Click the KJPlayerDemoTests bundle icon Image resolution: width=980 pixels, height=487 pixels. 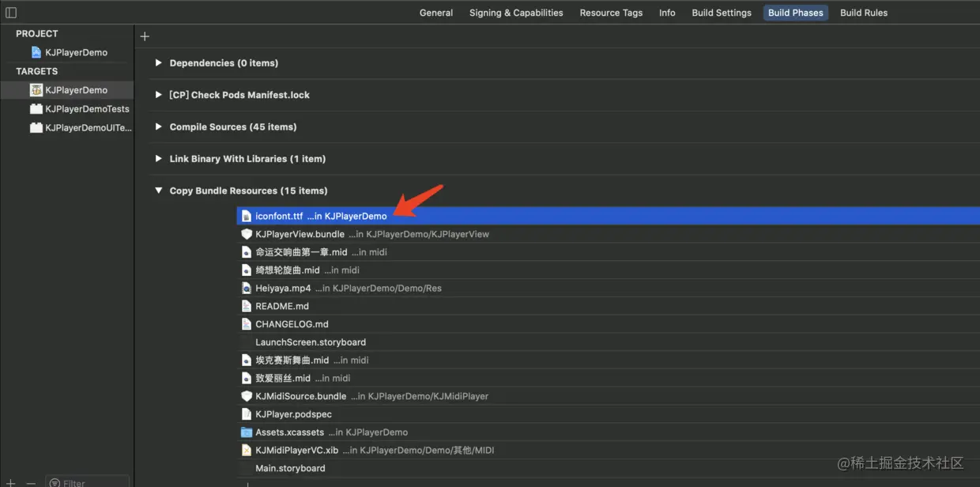tap(36, 109)
